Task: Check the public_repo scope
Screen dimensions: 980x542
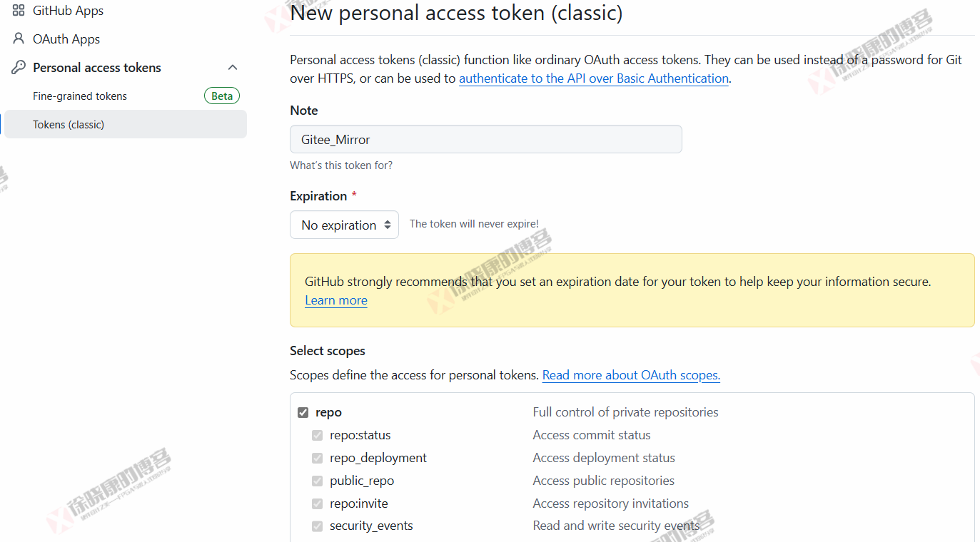Action: coord(317,481)
